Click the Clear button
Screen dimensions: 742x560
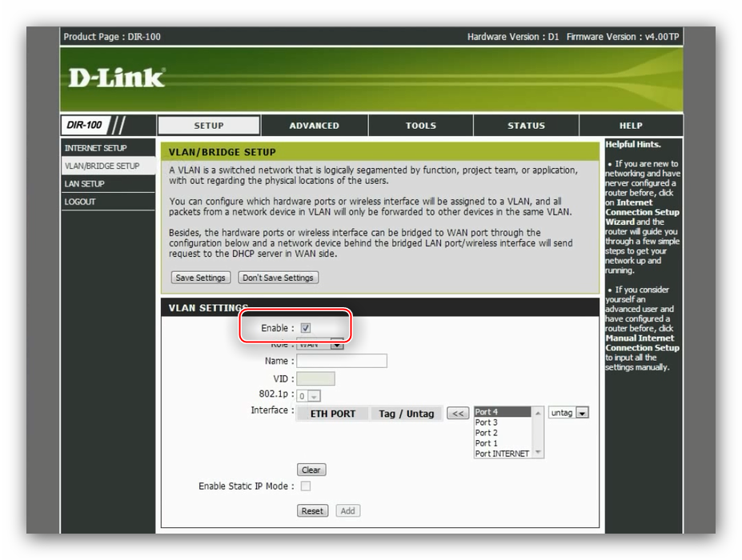click(311, 470)
